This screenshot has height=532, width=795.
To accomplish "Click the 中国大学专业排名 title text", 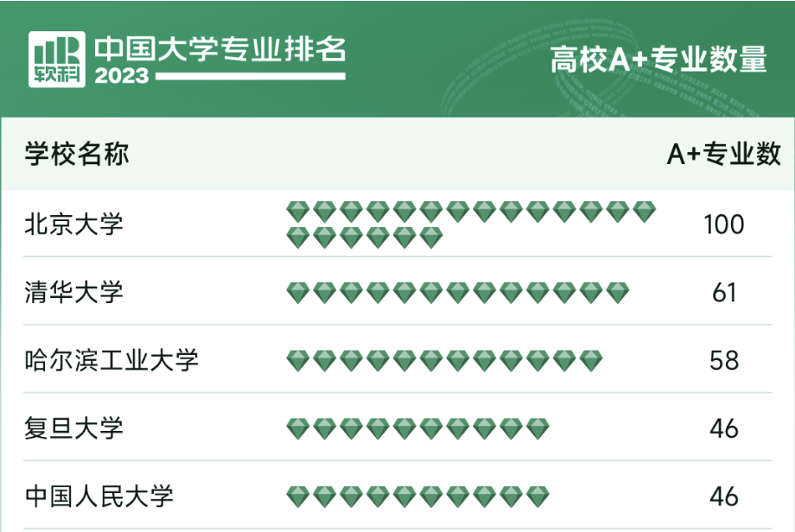I will (220, 48).
